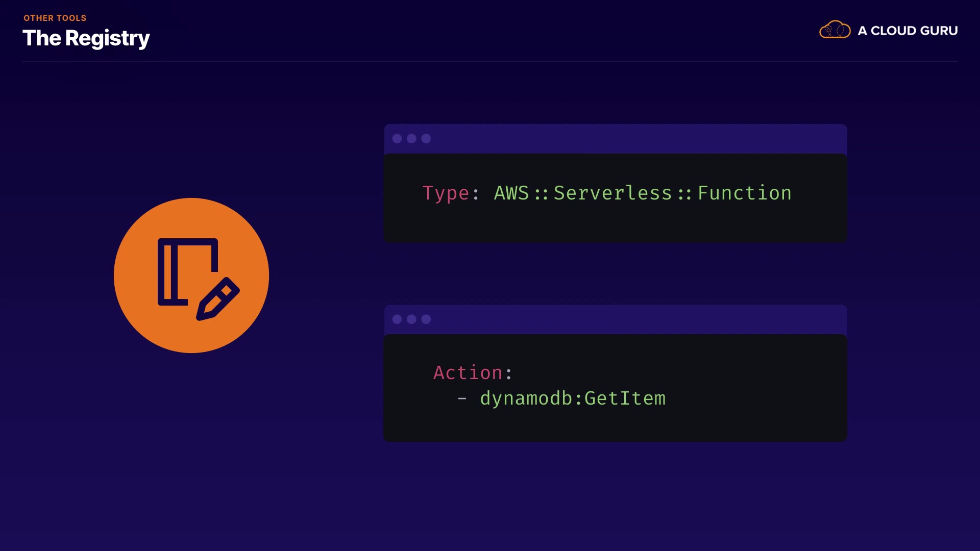
Task: Click second dot in top code window
Action: tap(411, 139)
